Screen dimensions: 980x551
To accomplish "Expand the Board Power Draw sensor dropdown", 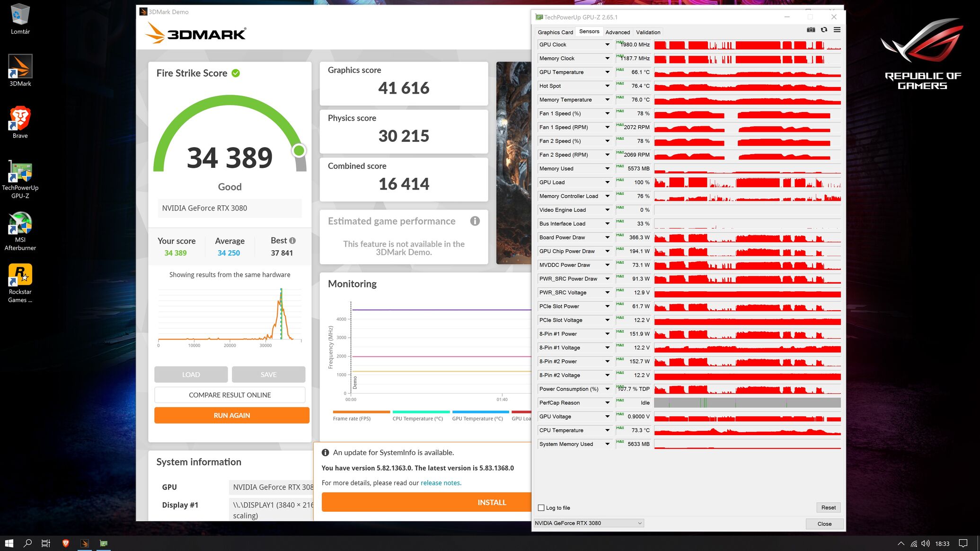I will click(x=607, y=237).
